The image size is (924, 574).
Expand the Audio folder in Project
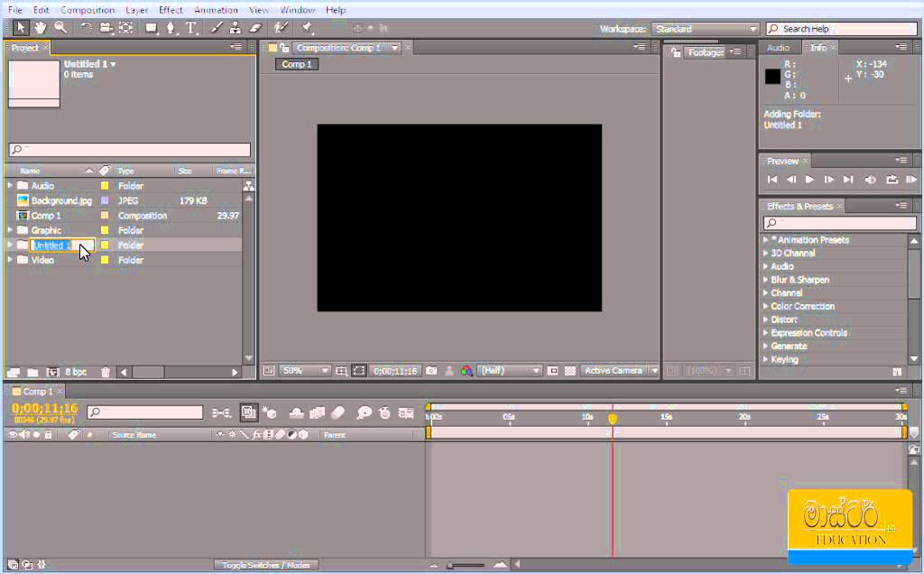(9, 186)
